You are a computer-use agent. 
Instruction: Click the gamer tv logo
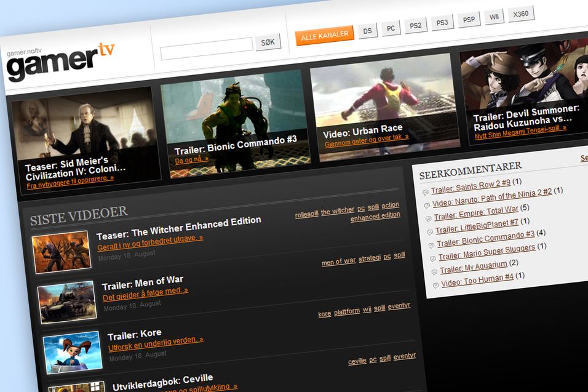[60, 61]
